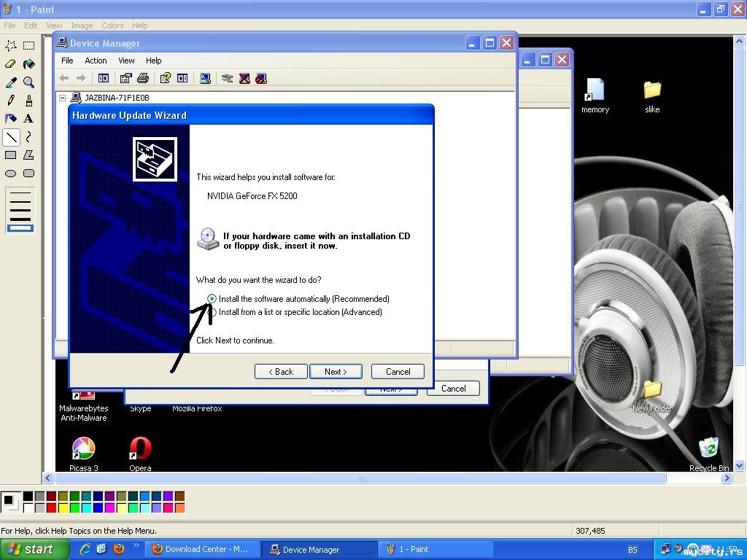Select the Pencil tool

[11, 101]
